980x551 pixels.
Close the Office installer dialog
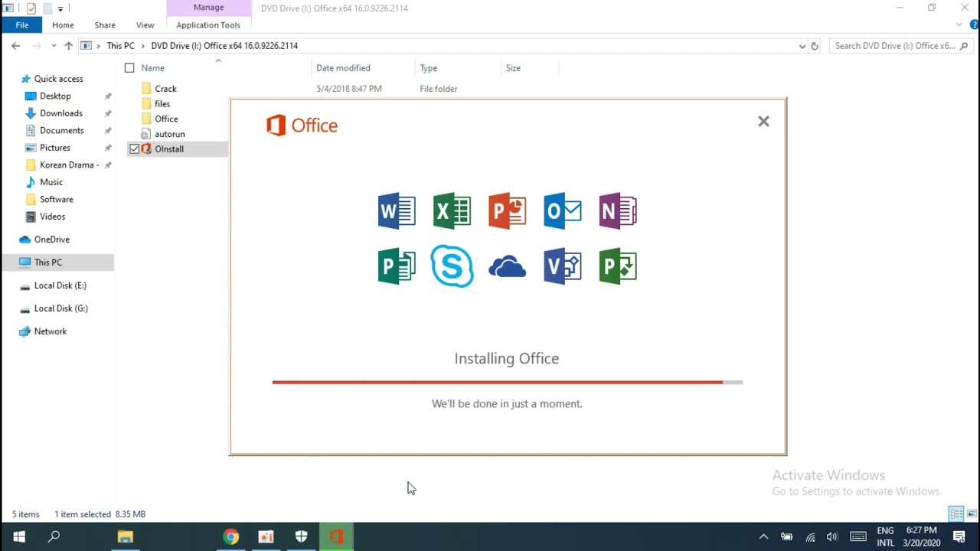tap(763, 121)
